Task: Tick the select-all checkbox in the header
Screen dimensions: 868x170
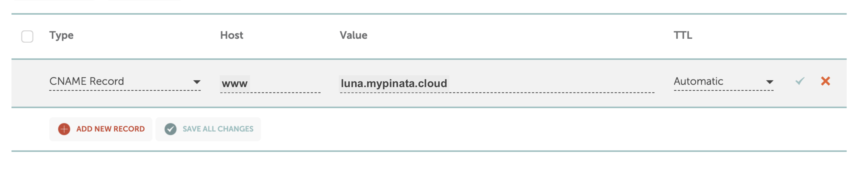Action: (27, 36)
